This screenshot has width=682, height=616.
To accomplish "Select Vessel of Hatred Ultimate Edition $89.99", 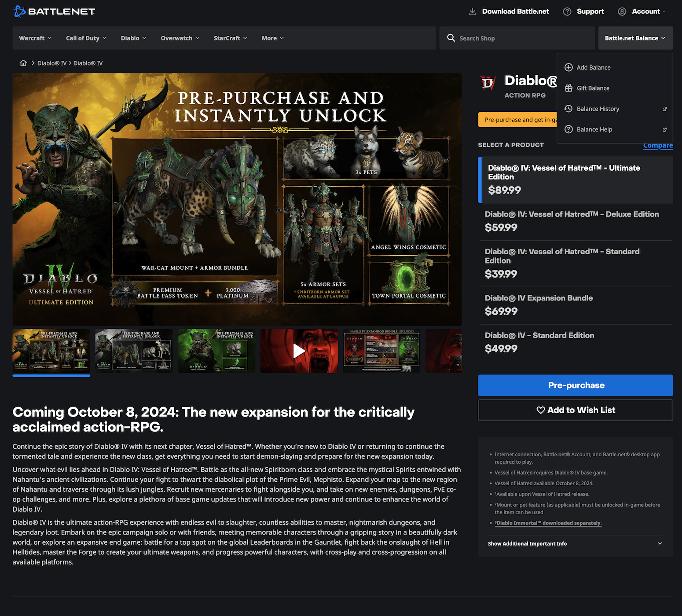I will coord(576,180).
